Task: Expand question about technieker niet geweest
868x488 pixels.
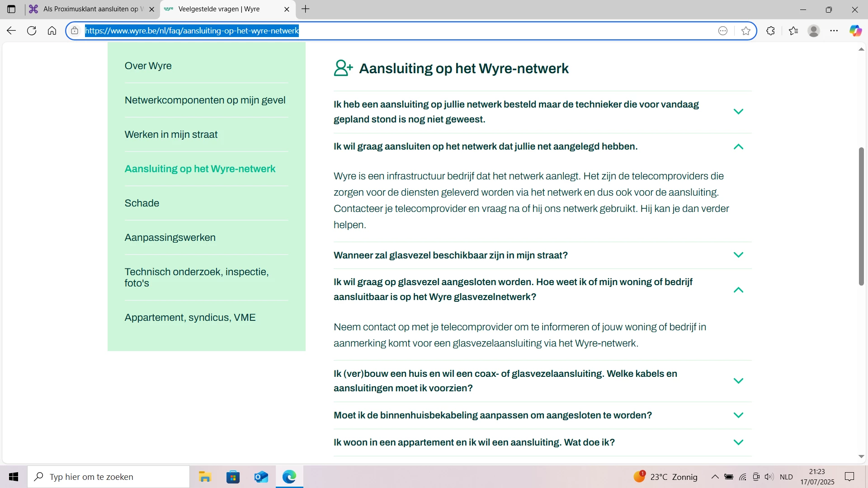Action: pyautogui.click(x=738, y=112)
